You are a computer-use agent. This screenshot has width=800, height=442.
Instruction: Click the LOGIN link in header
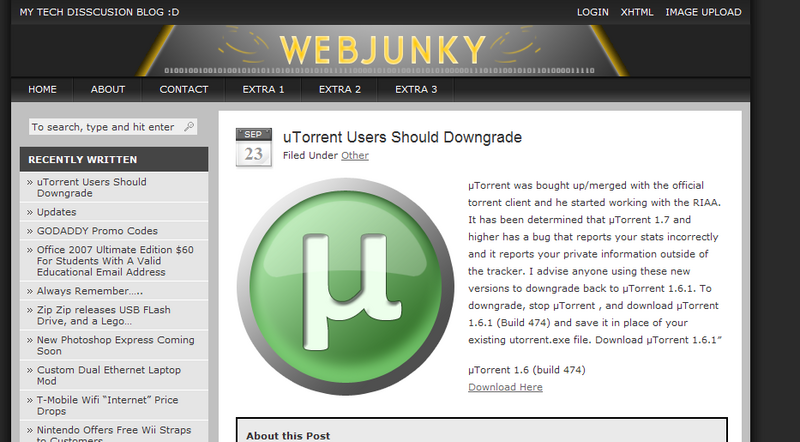[x=592, y=12]
